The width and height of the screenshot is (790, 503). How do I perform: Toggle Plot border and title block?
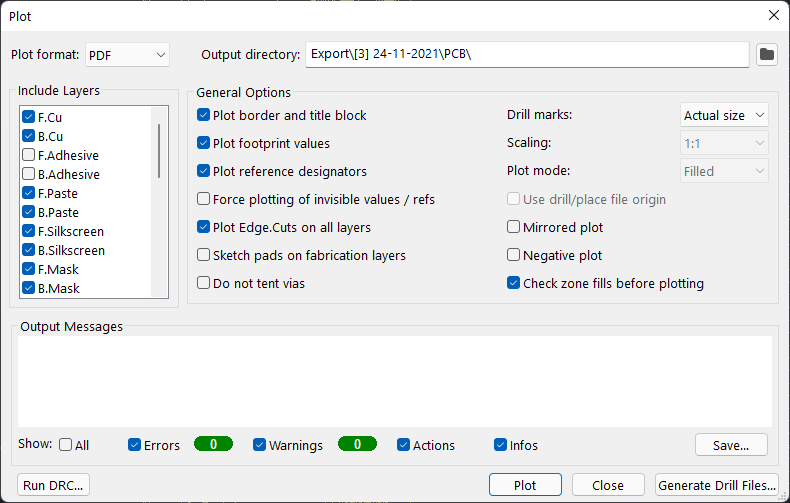pyautogui.click(x=204, y=115)
